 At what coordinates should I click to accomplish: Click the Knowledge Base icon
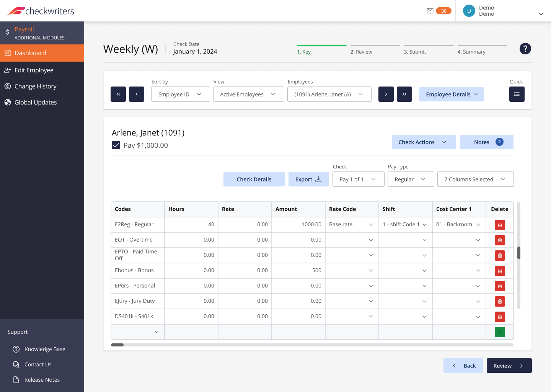(16, 349)
